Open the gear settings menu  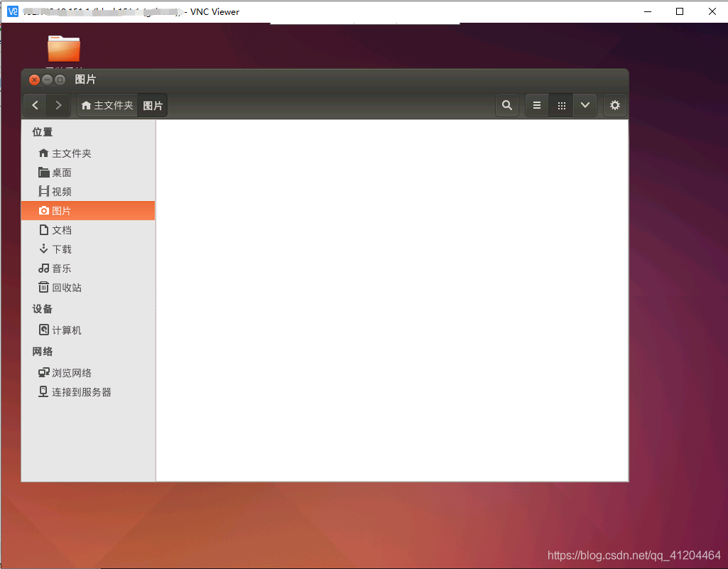pos(614,105)
